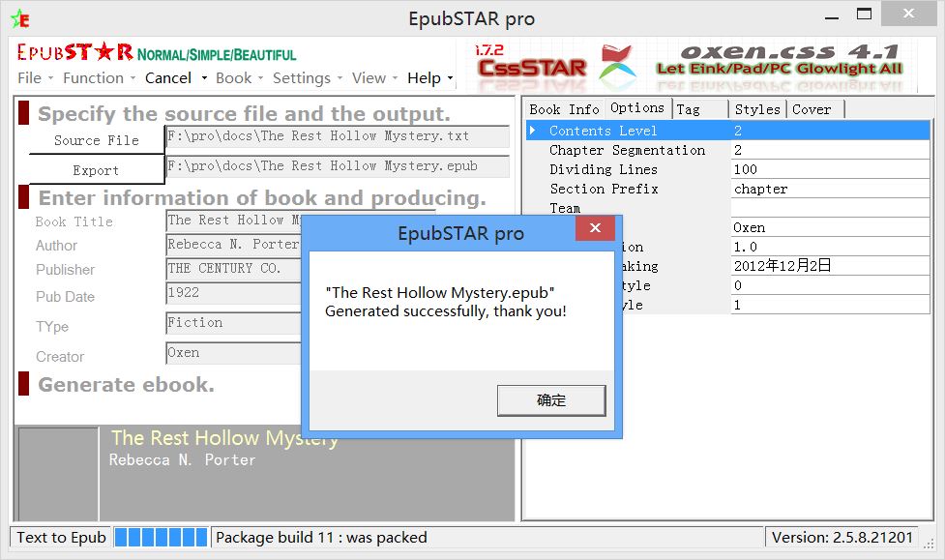The image size is (945, 560).
Task: Switch to the Cover tab
Action: click(x=814, y=109)
